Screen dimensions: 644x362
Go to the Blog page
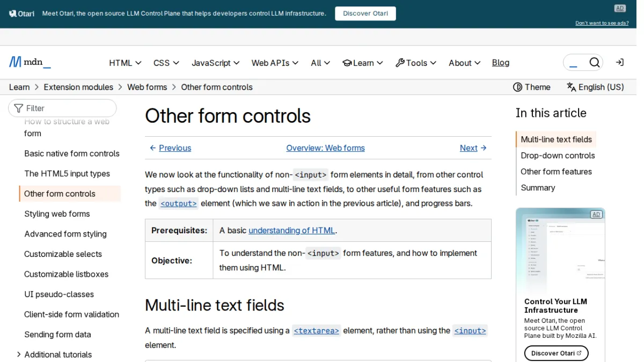501,63
